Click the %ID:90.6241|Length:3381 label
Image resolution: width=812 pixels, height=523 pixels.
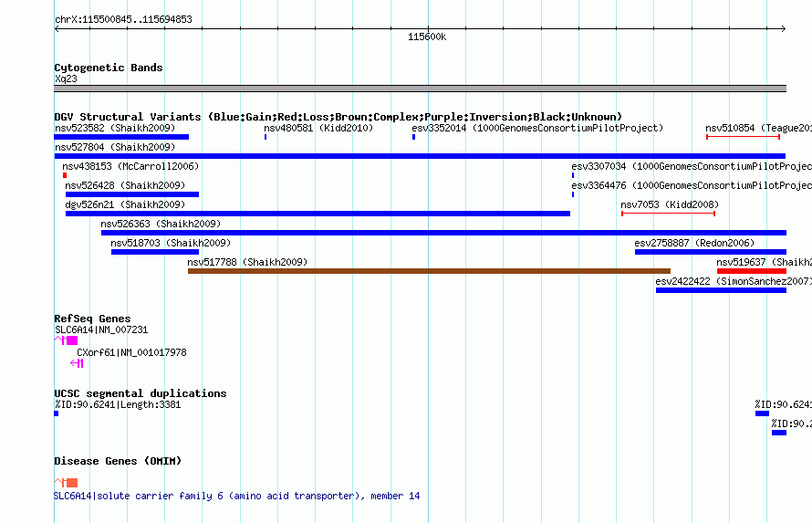point(118,404)
